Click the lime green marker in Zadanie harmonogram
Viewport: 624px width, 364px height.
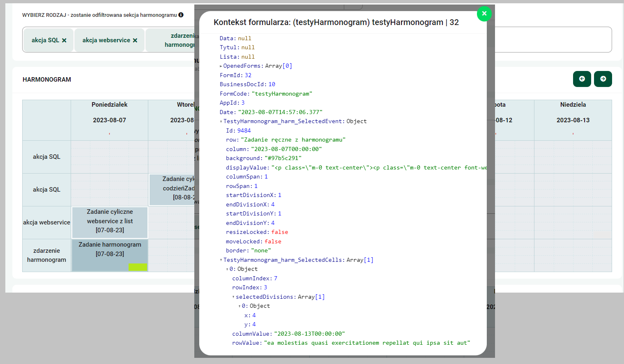pos(138,267)
